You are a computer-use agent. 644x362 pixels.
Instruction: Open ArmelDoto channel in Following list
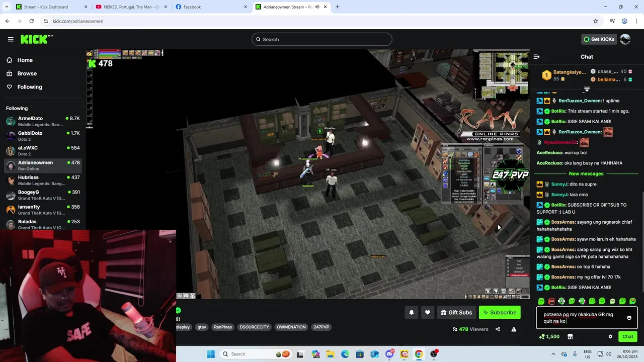point(43,121)
